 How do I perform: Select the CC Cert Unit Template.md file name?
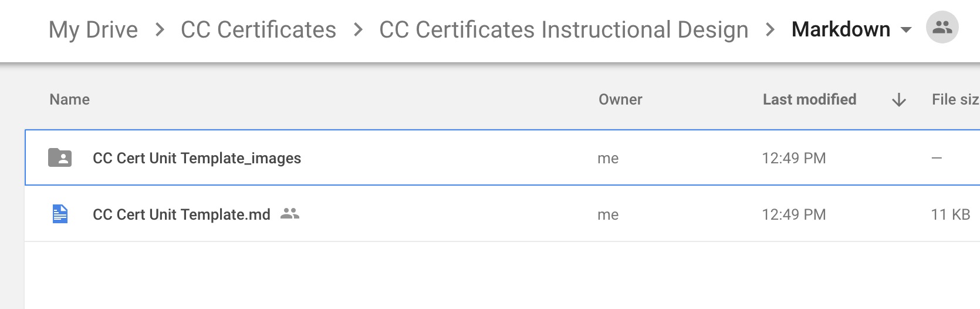pyautogui.click(x=181, y=214)
